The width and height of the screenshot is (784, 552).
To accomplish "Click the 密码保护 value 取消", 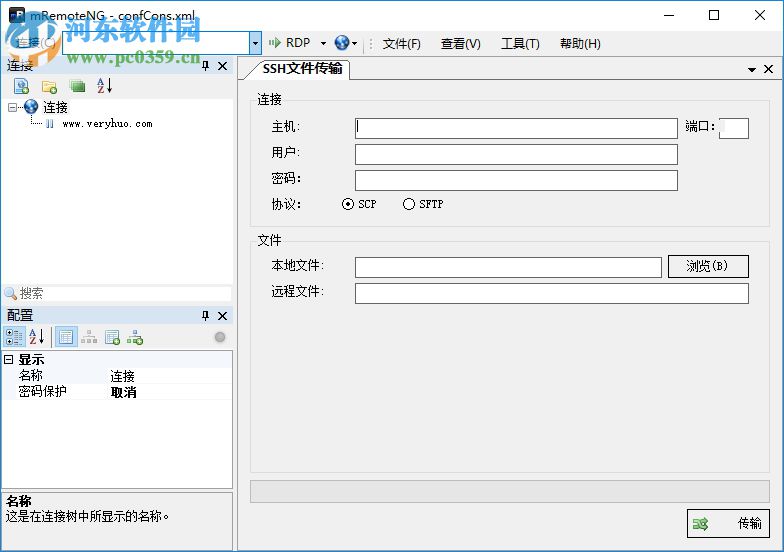I will (x=124, y=392).
